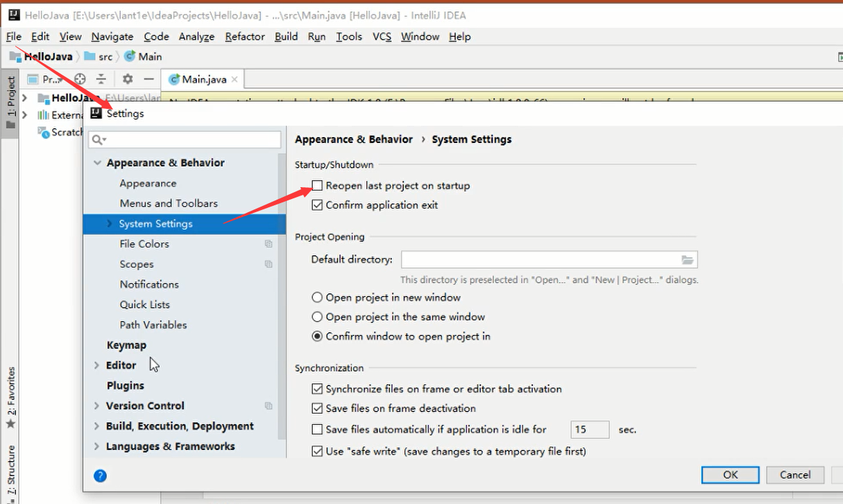Screen dimensions: 843x504
Task: Click the OK button
Action: tap(731, 475)
